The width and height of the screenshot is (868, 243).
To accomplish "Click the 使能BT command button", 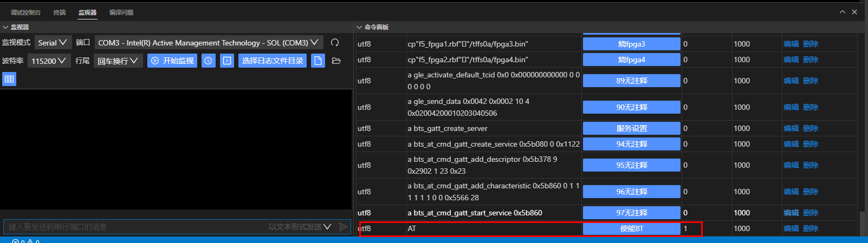I will 631,228.
